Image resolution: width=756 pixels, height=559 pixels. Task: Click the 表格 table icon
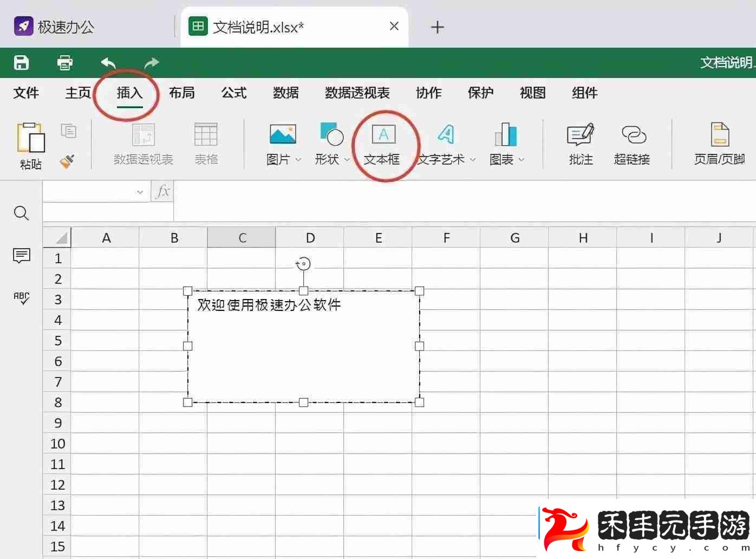206,134
